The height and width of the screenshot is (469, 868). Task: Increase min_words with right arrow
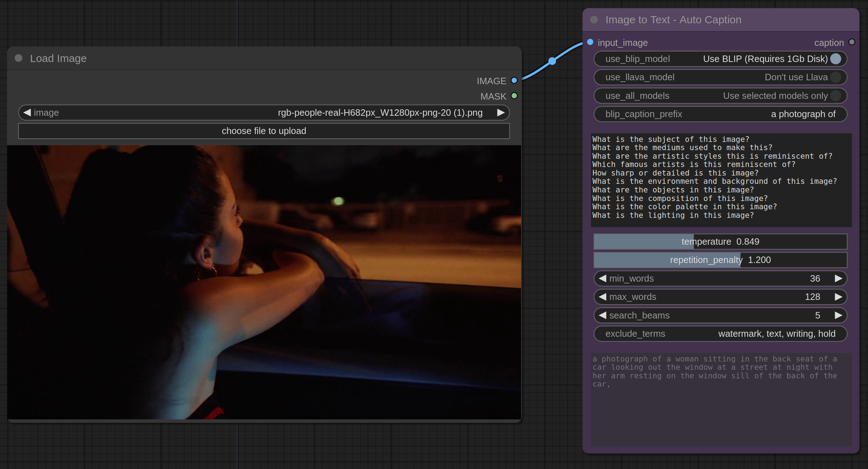coord(838,278)
